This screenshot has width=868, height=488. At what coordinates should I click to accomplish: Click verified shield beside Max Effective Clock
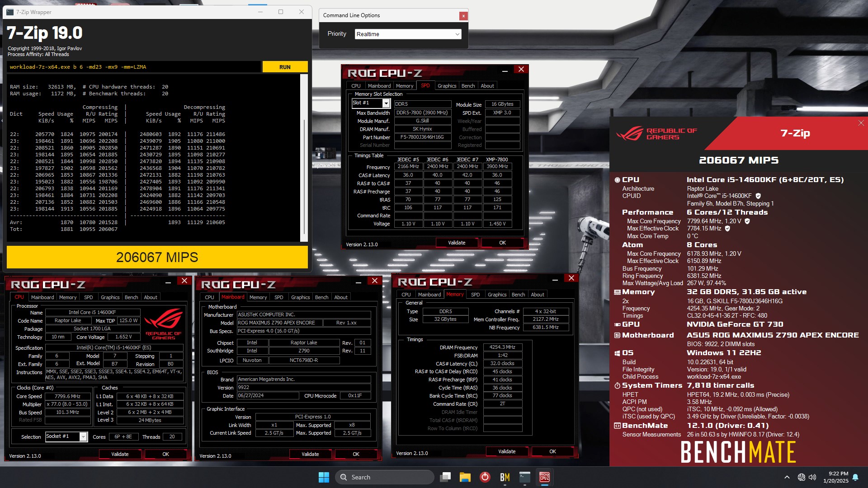coord(727,229)
